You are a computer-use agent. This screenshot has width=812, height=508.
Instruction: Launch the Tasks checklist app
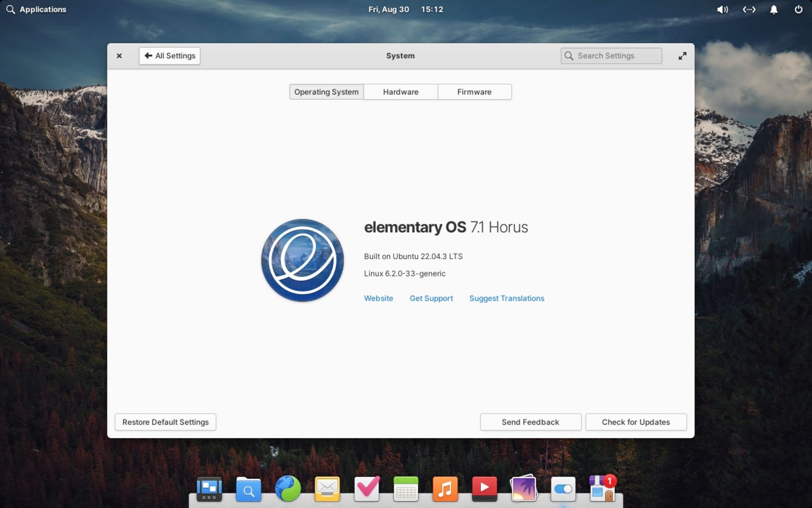point(367,488)
